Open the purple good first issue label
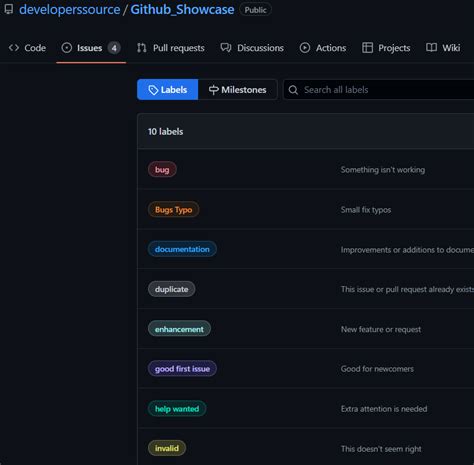 coord(182,369)
